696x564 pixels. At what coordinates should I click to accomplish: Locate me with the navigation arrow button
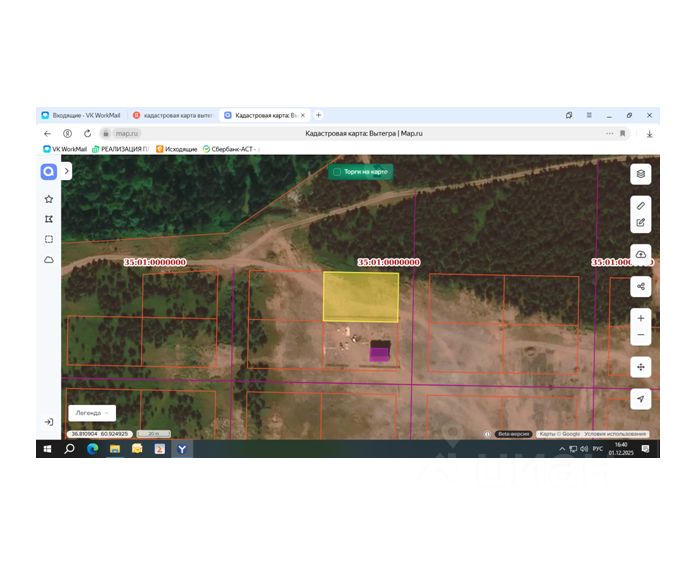pos(641,399)
